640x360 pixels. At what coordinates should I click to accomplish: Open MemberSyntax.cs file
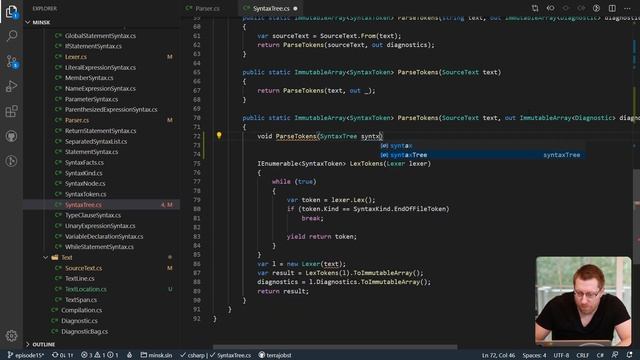point(89,78)
